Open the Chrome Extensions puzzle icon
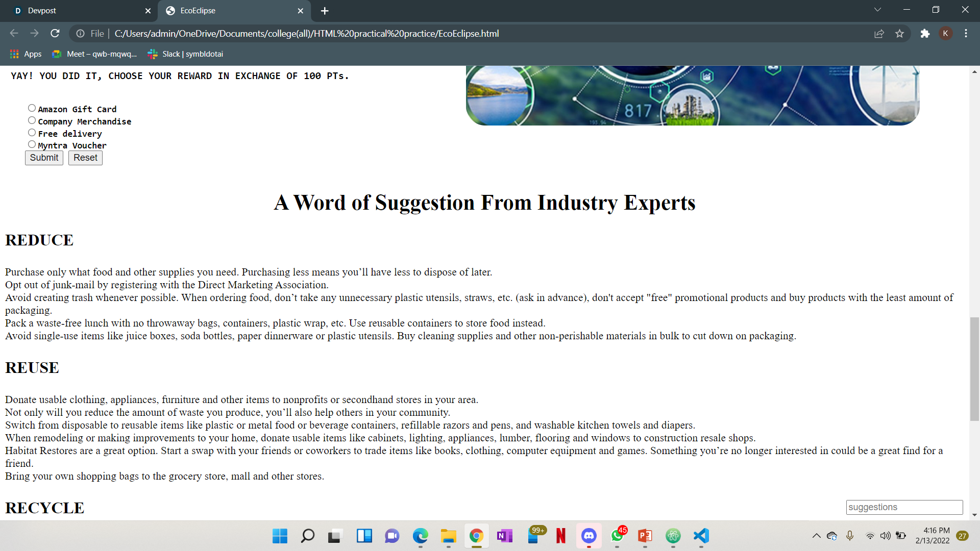This screenshot has height=551, width=980. point(925,34)
